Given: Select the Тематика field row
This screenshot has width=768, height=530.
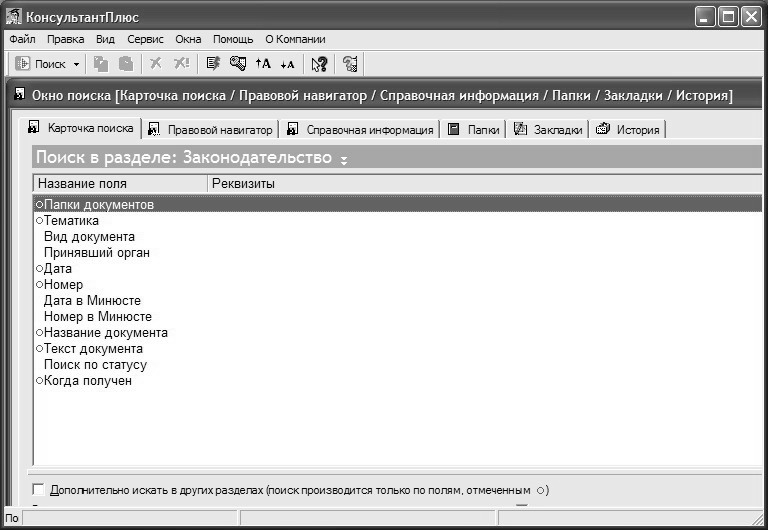Looking at the screenshot, I should click(398, 220).
